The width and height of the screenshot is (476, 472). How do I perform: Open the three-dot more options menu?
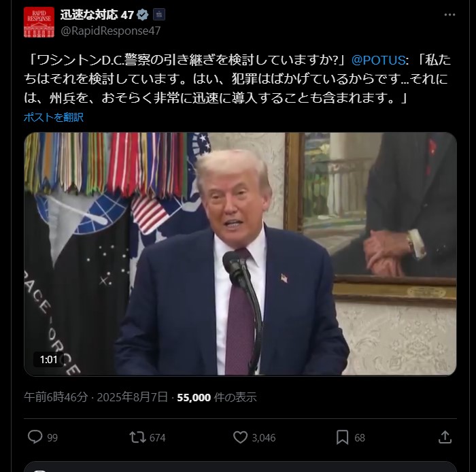(449, 14)
